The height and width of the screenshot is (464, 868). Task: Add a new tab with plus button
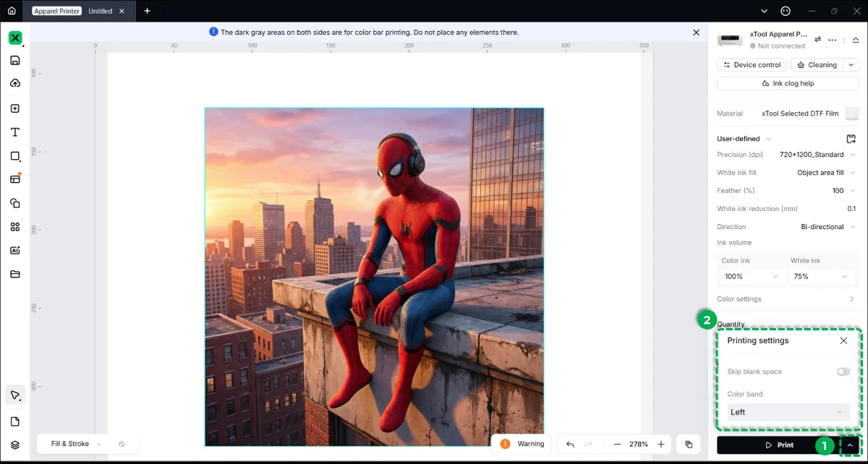click(147, 11)
